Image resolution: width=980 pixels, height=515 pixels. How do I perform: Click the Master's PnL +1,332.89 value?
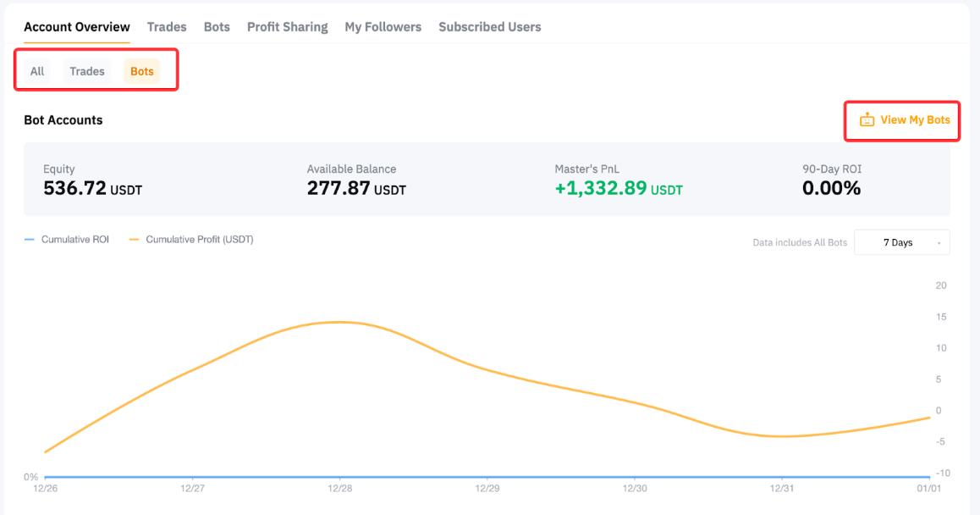618,188
